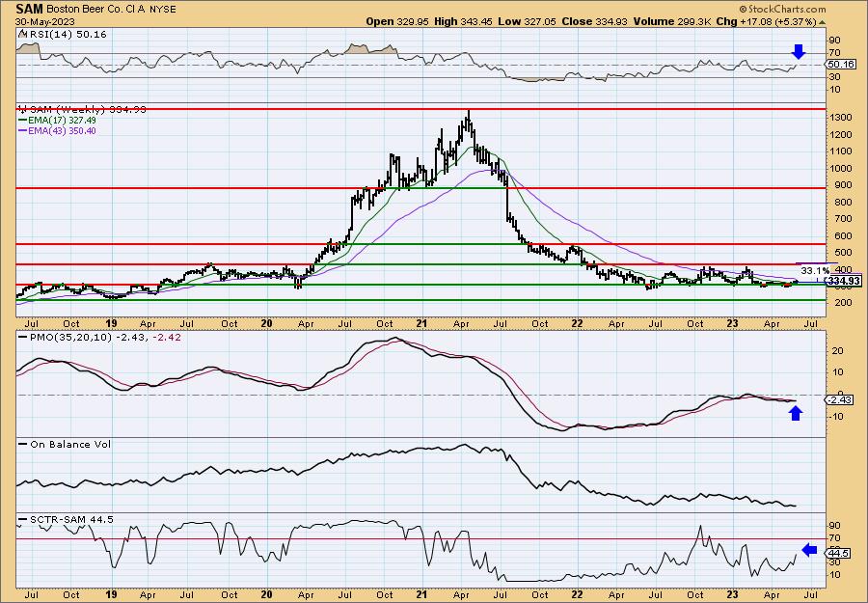Viewport: 868px width, 603px height.
Task: Click the 1000 price axis label
Action: [x=839, y=168]
